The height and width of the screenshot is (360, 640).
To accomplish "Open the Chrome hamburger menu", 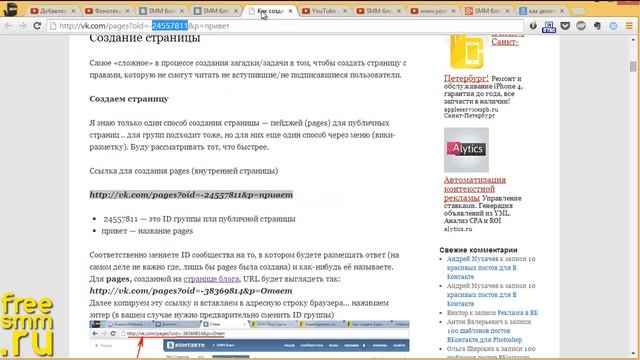I will point(629,26).
